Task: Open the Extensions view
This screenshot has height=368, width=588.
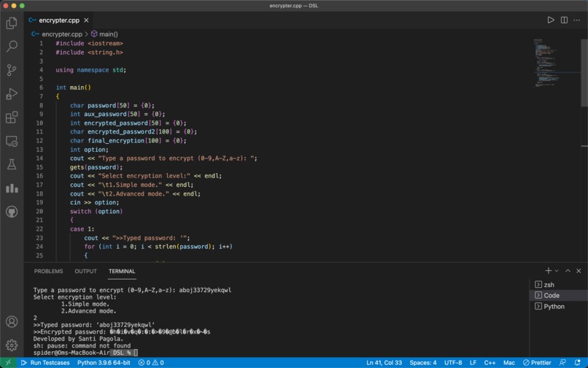Action: point(12,117)
